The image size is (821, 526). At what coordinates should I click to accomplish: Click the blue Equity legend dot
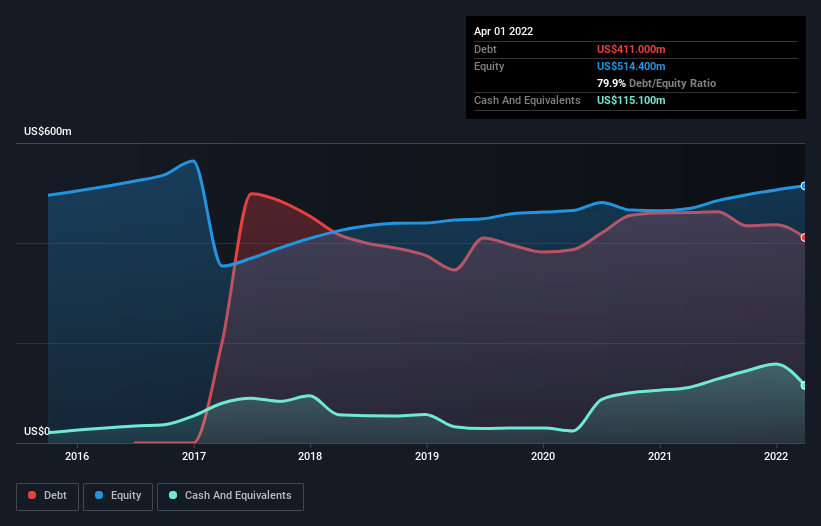pos(99,495)
